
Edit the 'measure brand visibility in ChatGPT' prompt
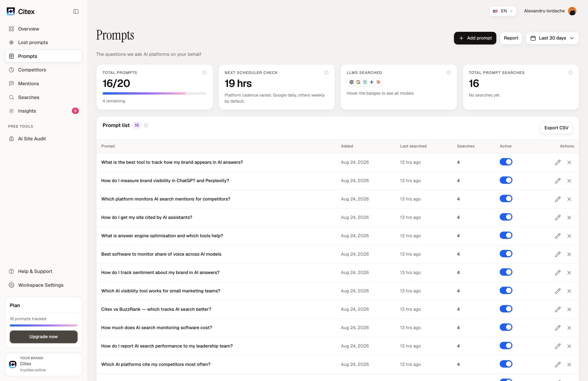(558, 181)
